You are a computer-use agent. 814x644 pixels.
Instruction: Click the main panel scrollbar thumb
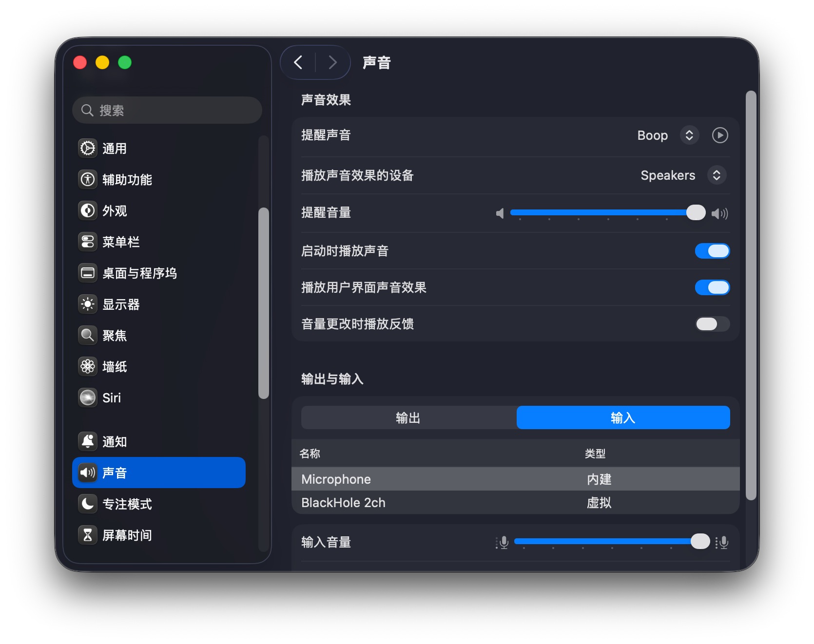(751, 295)
